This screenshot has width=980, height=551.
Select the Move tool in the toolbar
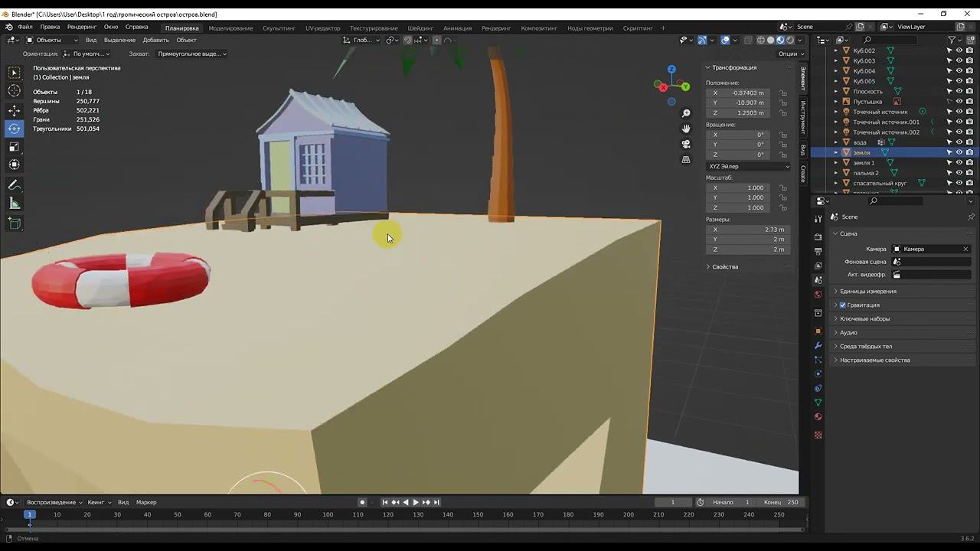15,110
